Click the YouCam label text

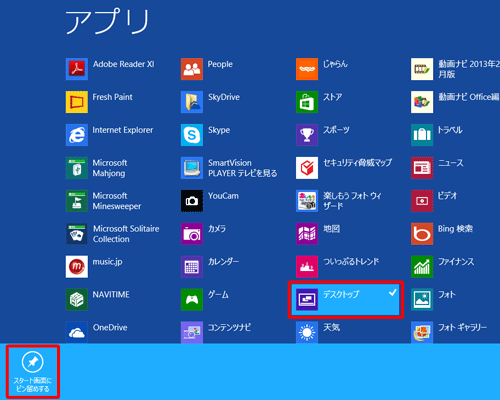tap(223, 196)
